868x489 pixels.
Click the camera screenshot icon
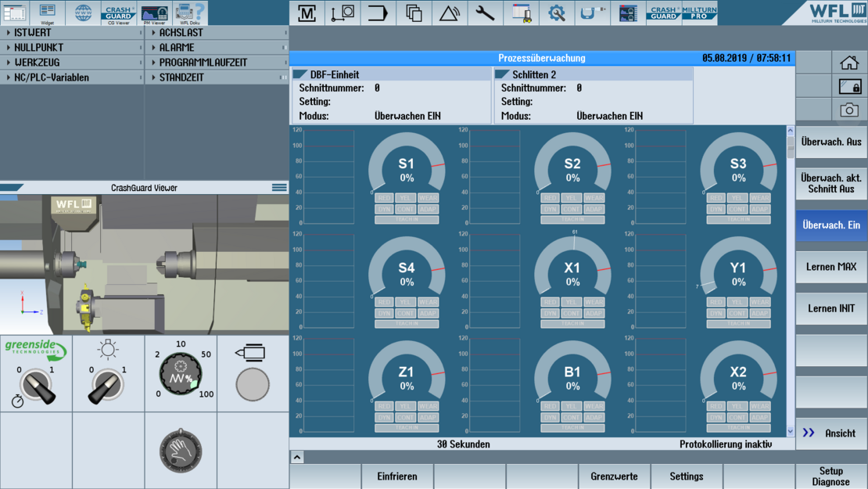(849, 110)
